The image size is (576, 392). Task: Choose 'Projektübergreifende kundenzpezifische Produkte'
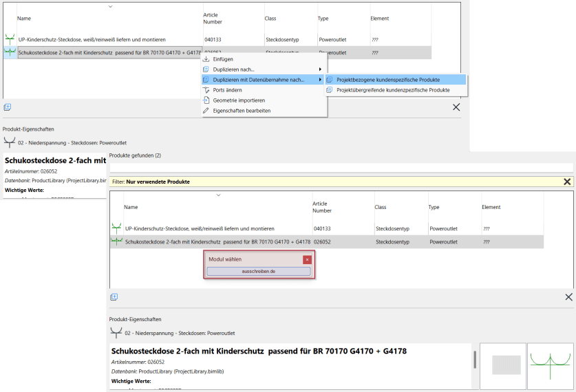click(x=392, y=90)
